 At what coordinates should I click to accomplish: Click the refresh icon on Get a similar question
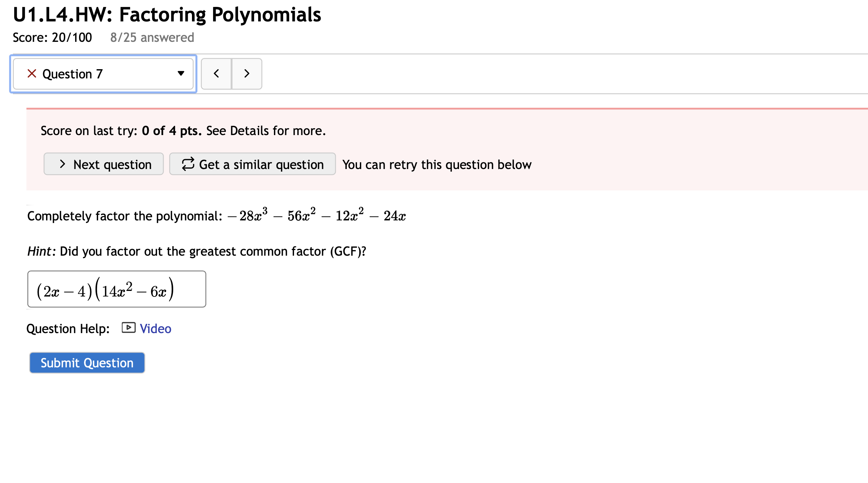click(188, 164)
